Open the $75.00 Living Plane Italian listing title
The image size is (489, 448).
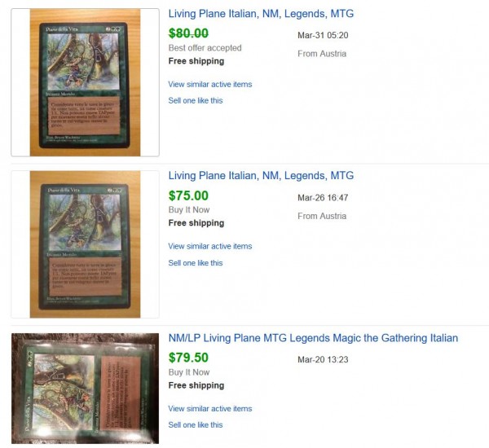point(261,175)
